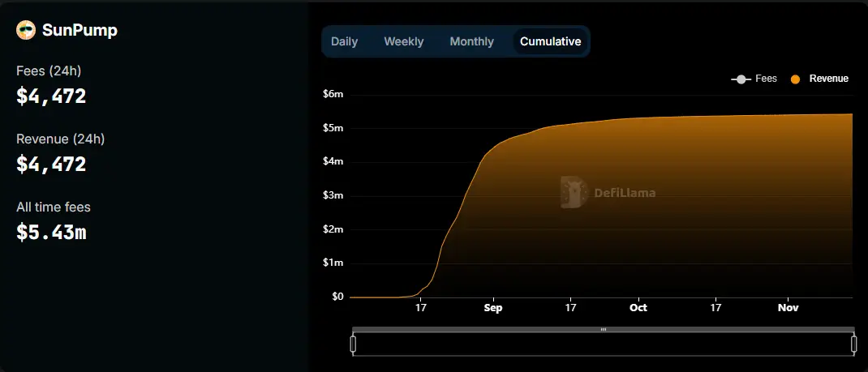This screenshot has height=372, width=868.
Task: Click the right range slider handle
Action: click(x=854, y=344)
